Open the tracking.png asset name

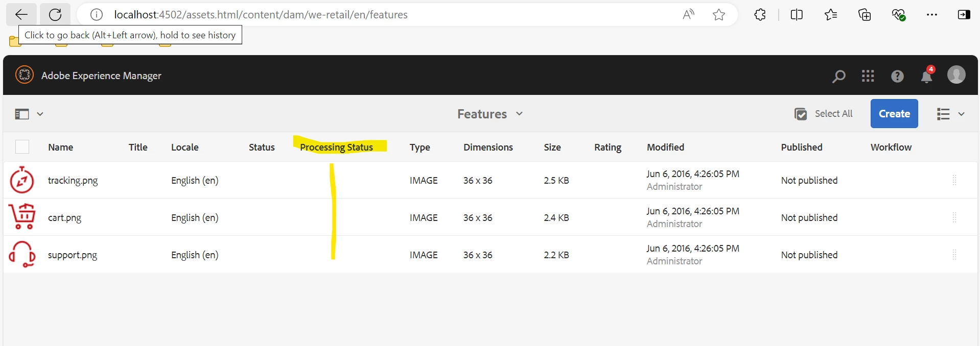73,180
